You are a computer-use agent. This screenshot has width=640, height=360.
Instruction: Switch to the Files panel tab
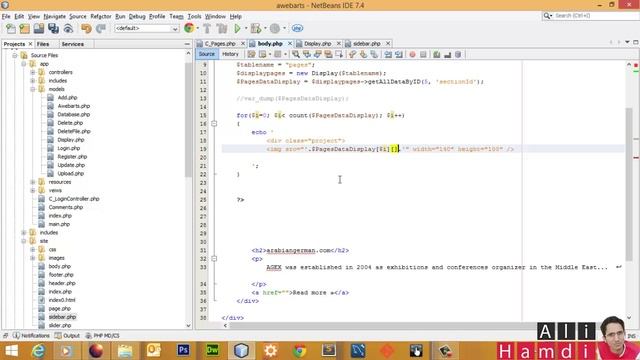43,44
